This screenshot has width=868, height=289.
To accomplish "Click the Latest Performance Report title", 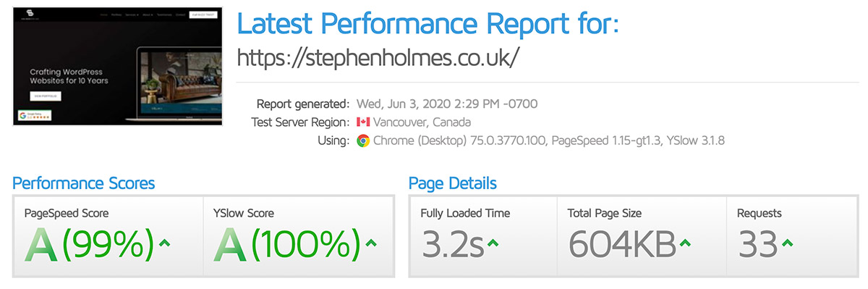I will coord(428,24).
